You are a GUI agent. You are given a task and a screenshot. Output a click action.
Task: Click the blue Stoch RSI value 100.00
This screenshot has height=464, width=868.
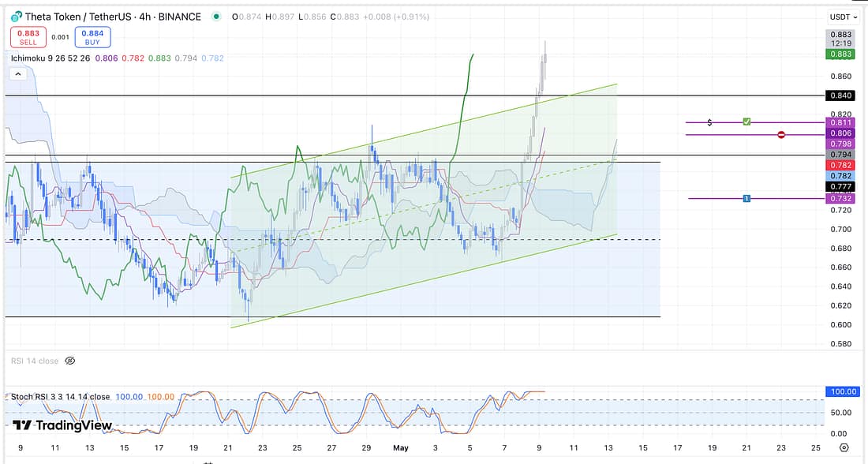[129, 397]
